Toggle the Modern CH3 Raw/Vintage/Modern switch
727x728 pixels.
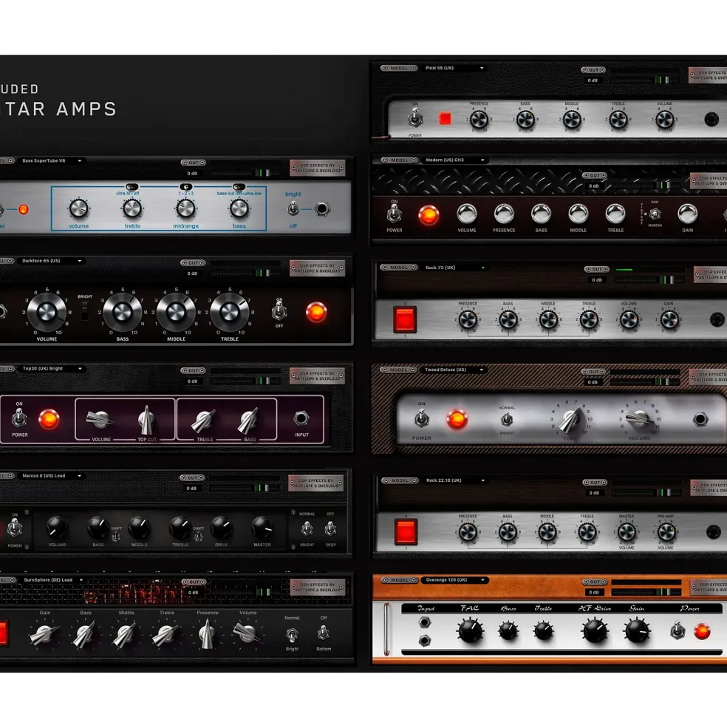click(x=655, y=214)
